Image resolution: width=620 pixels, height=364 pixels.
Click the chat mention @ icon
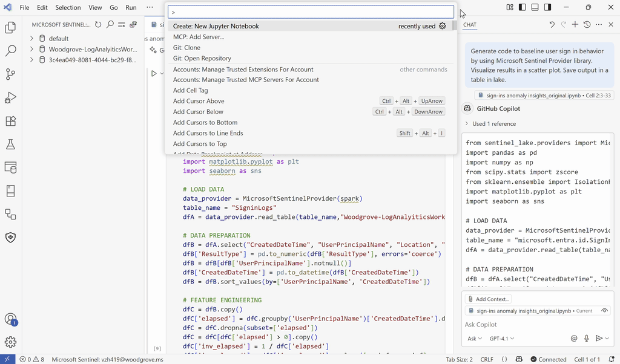[x=574, y=339]
